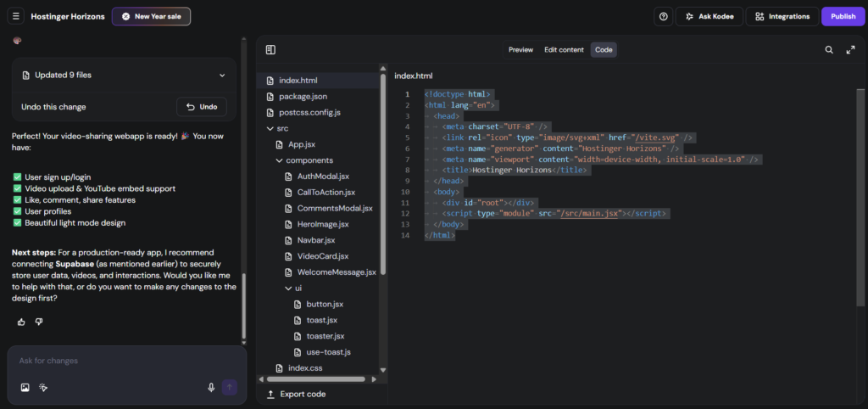Click file tree scroll down arrow
This screenshot has width=868, height=409.
(382, 370)
